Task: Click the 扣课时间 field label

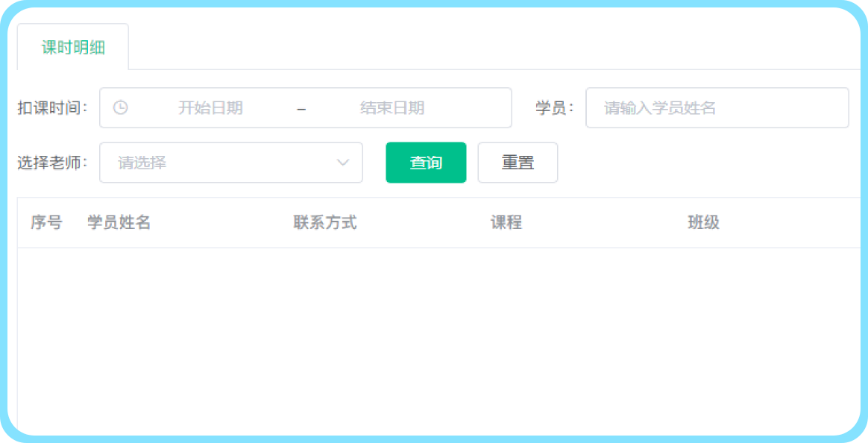Action: tap(52, 107)
